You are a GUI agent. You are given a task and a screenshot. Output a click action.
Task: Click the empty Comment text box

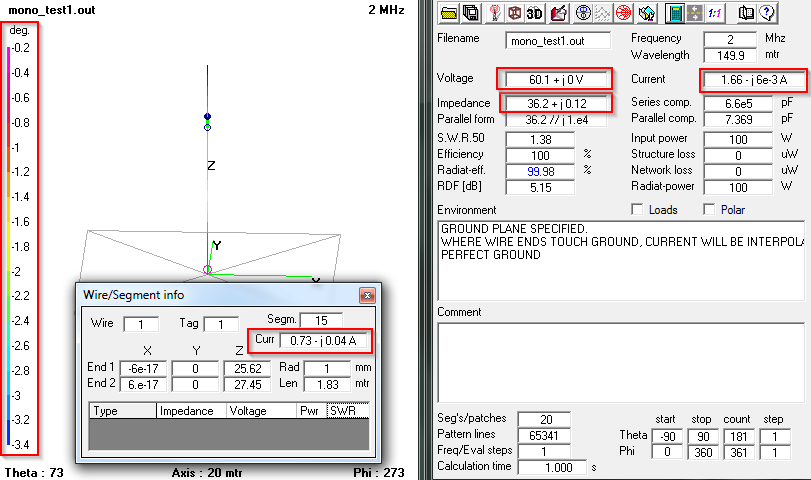[x=621, y=362]
